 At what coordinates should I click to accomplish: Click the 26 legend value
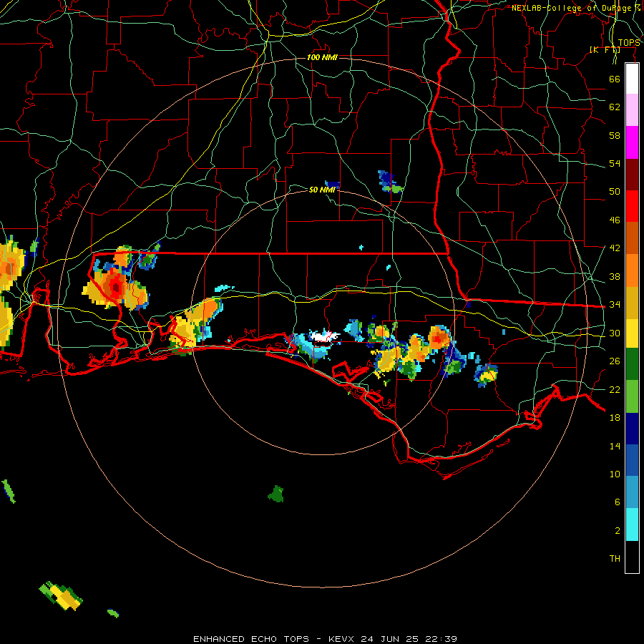point(615,361)
